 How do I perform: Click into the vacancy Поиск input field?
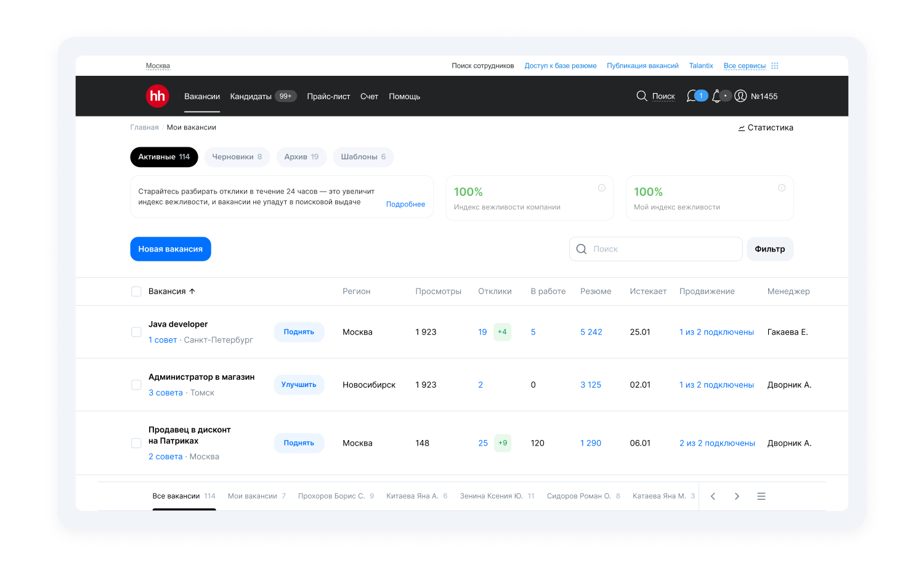pos(656,249)
